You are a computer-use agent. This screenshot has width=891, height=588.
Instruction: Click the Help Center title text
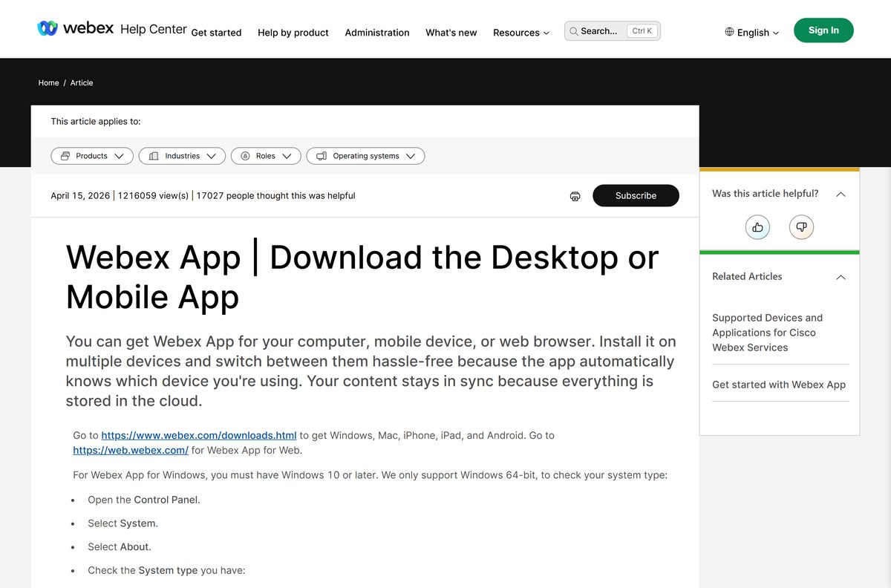click(x=154, y=29)
